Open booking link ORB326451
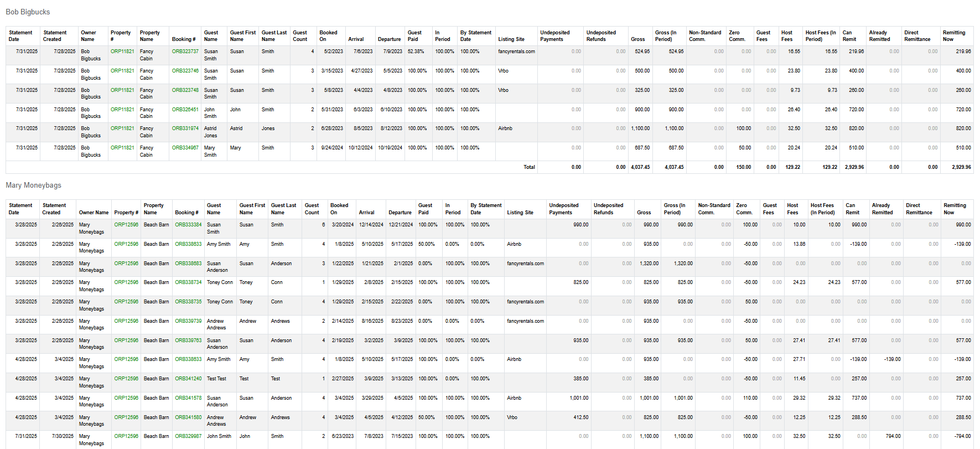The width and height of the screenshot is (980, 449). pyautogui.click(x=185, y=110)
